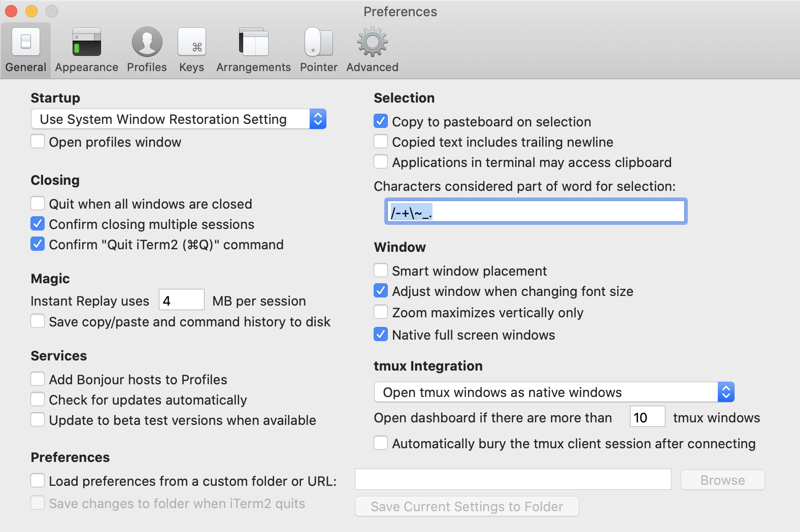Select the Keys tab label

point(192,67)
